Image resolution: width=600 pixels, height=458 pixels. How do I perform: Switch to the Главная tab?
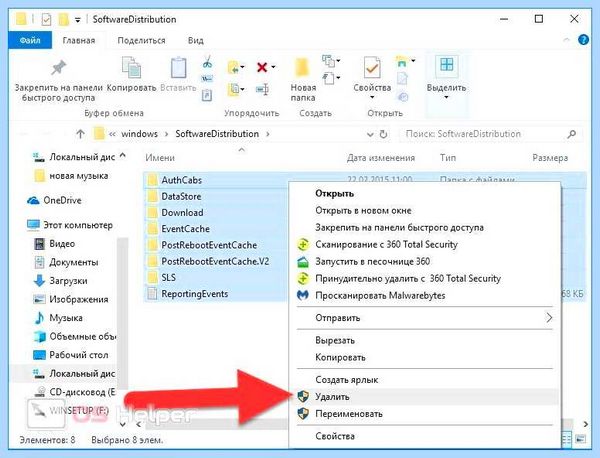pos(79,40)
